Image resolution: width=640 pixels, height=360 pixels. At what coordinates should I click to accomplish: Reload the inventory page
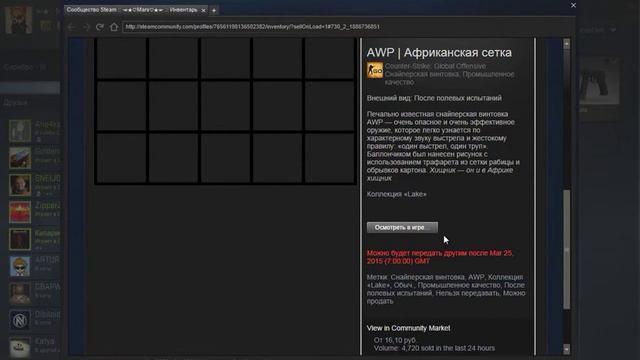click(x=100, y=27)
